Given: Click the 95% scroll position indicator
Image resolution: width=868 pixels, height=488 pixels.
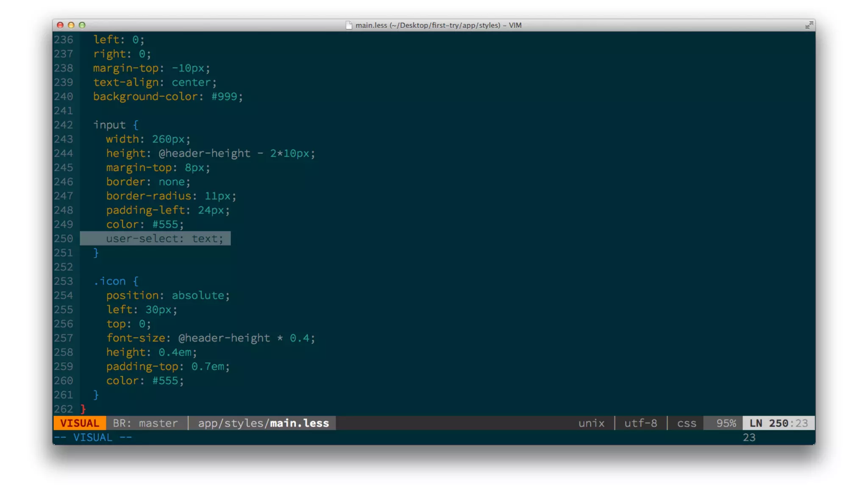Looking at the screenshot, I should [726, 423].
